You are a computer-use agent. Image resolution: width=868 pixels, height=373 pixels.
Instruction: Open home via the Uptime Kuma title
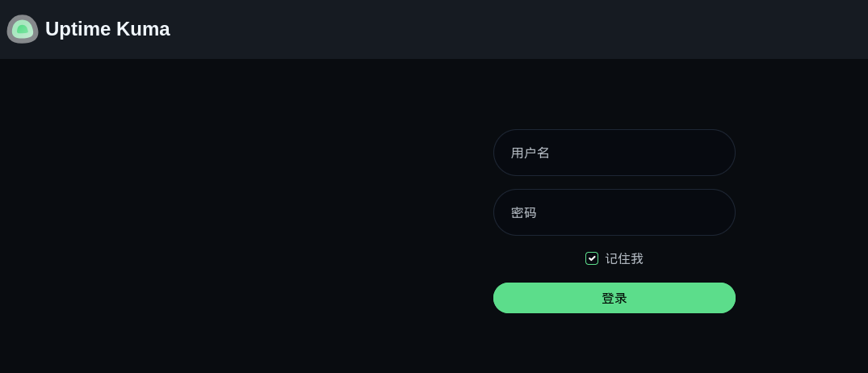tap(107, 29)
